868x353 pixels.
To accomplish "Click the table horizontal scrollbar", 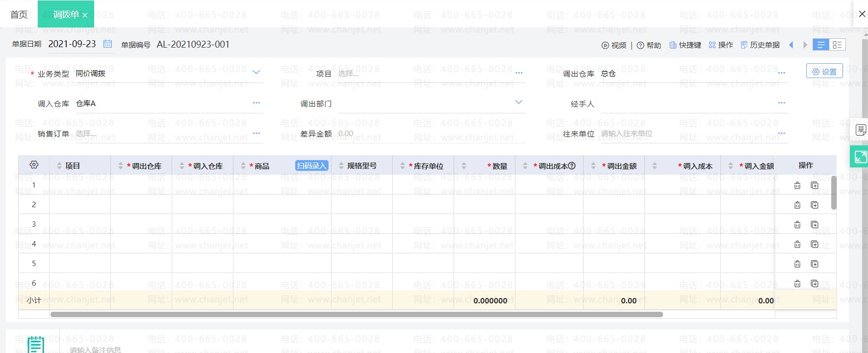I will pos(357,314).
